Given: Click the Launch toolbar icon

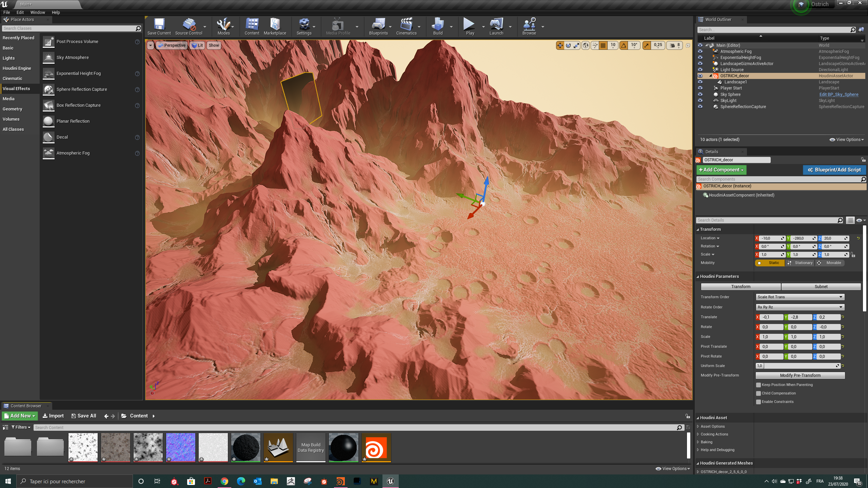Looking at the screenshot, I should (496, 26).
